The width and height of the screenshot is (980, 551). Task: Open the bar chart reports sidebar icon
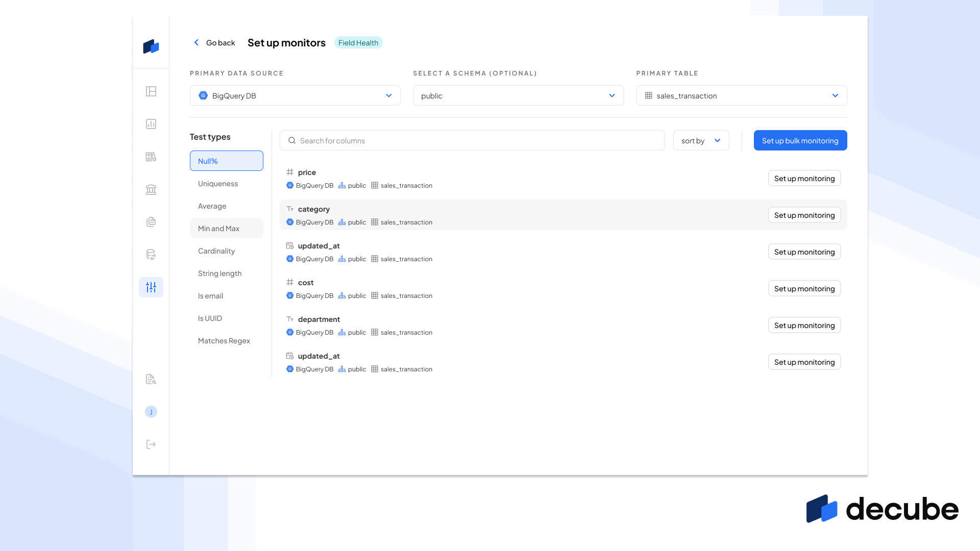(151, 124)
